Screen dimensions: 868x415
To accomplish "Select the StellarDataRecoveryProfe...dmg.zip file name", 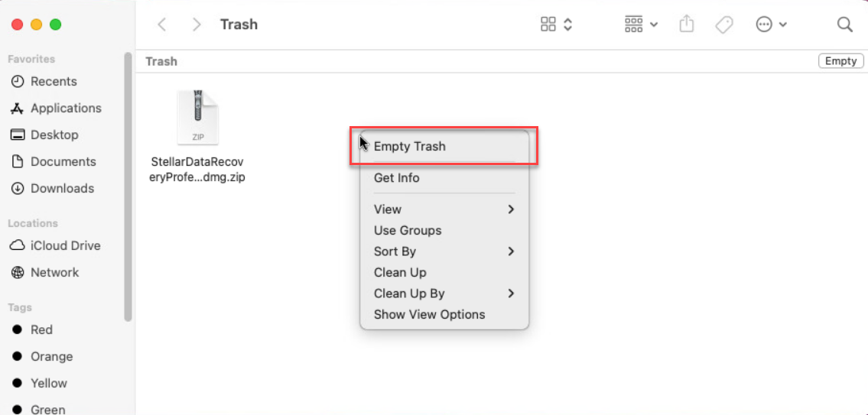I will (x=198, y=170).
